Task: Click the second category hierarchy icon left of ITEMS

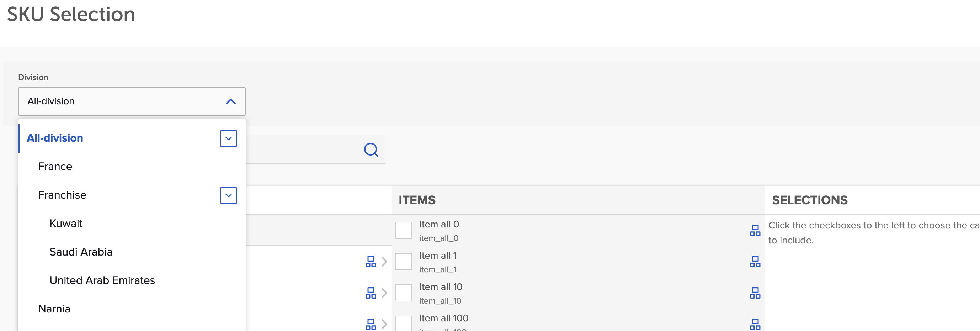Action: pyautogui.click(x=371, y=293)
